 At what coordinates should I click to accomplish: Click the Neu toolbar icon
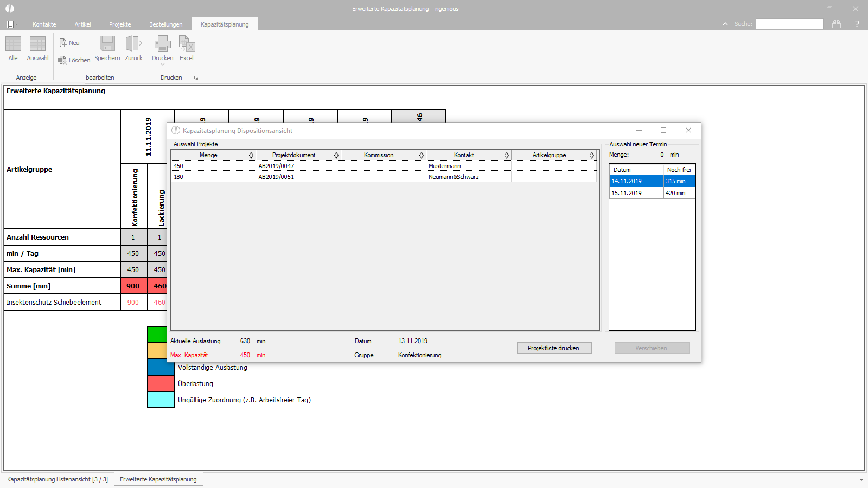tap(62, 43)
